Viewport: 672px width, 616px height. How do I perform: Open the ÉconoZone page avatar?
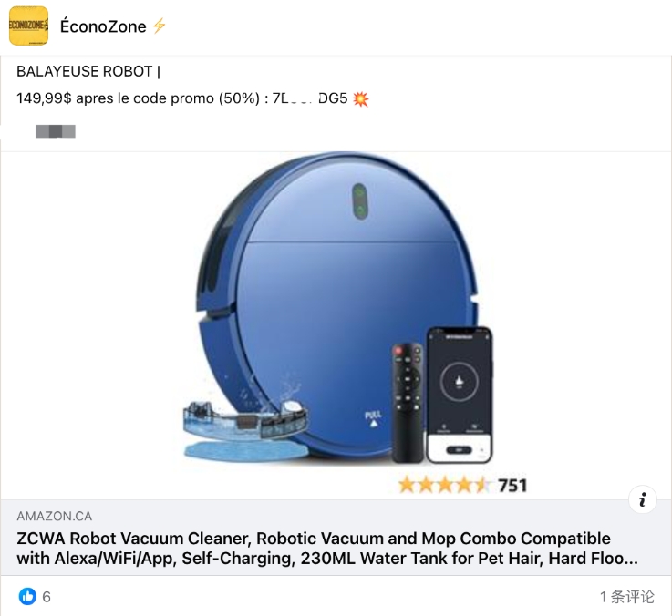pos(28,26)
